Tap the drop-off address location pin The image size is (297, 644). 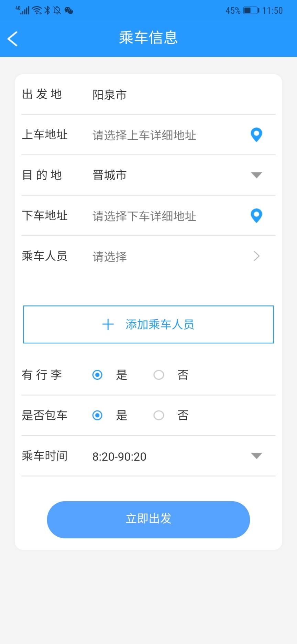pos(256,216)
